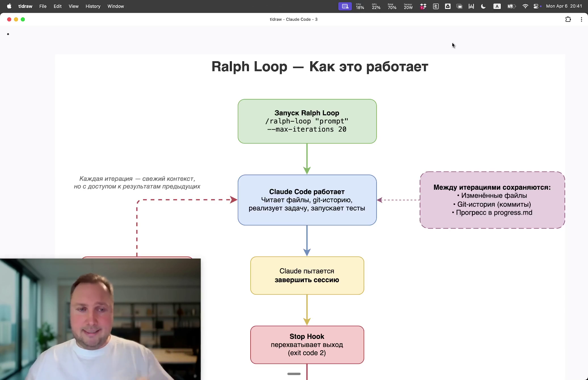Select the green 'Запуск Ralph Loop' box
This screenshot has width=588, height=380.
point(307,121)
